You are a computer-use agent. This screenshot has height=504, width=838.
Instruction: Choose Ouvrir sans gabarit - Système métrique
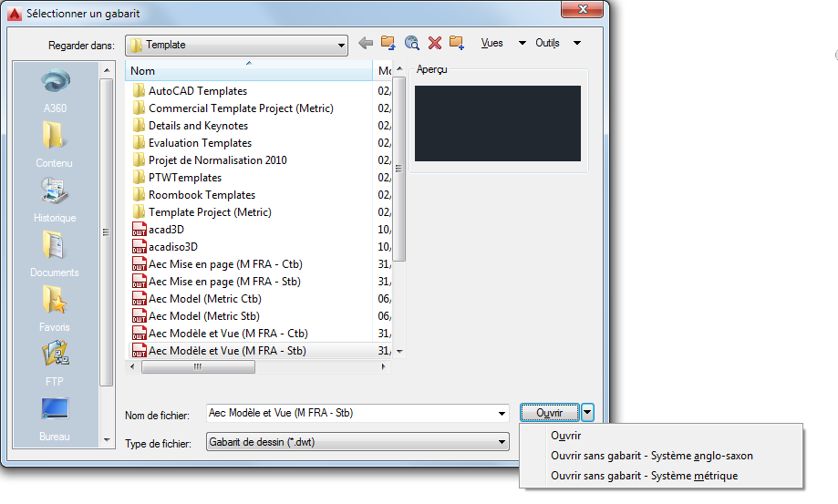click(645, 476)
